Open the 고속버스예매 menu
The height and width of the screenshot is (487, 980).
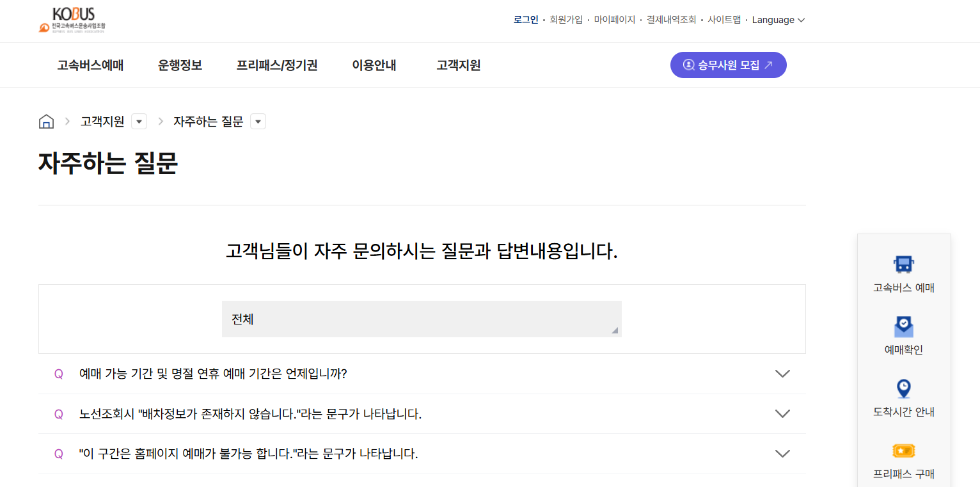(x=90, y=65)
